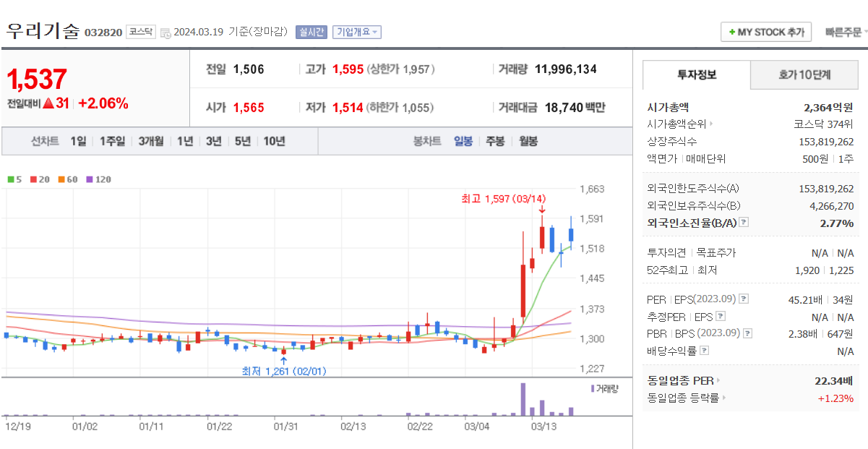Image resolution: width=868 pixels, height=449 pixels.
Task: Select 주봉 weekly candle chart
Action: [495, 141]
